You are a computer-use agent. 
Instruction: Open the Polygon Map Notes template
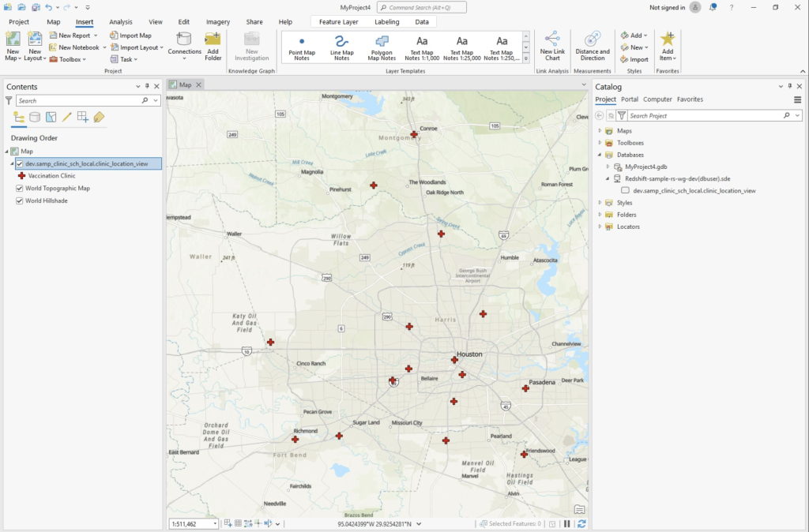point(382,46)
